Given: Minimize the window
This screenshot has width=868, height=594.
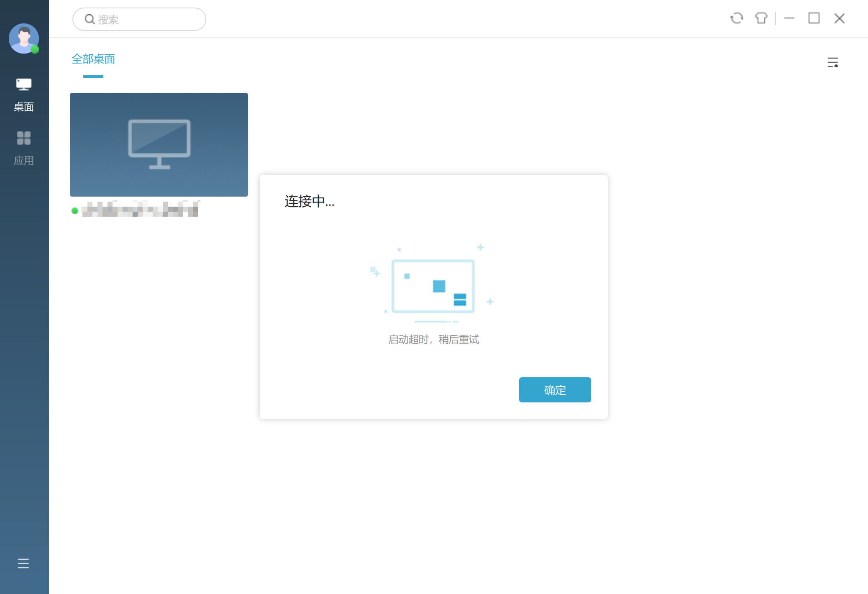Looking at the screenshot, I should tap(789, 18).
